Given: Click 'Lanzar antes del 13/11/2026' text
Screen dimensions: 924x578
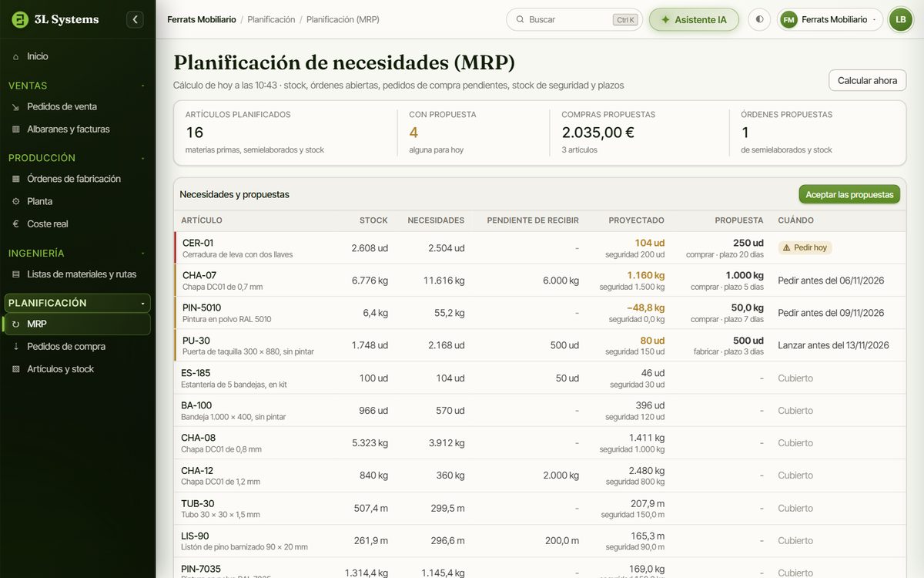Looking at the screenshot, I should (833, 345).
